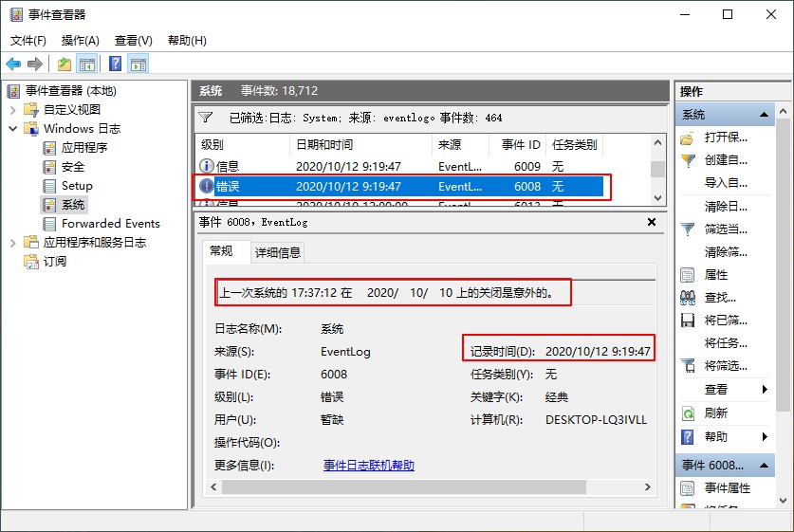Expand the 帮助 submenu arrow in actions
Viewport: 794px width, 532px height.
[x=765, y=437]
